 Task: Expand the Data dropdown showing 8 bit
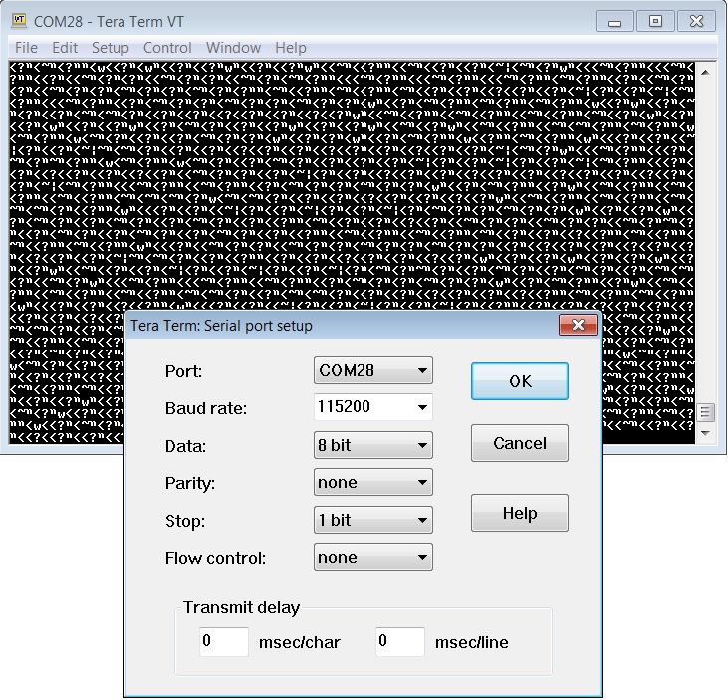pos(373,445)
